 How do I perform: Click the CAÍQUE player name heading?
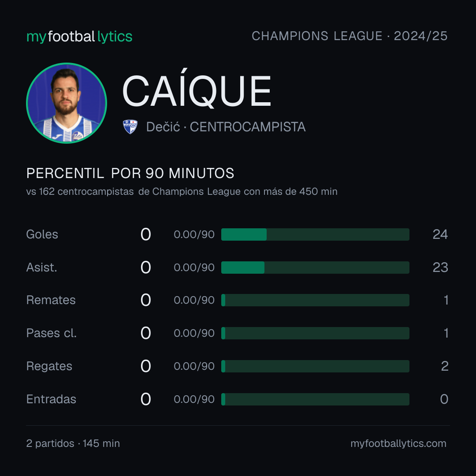pyautogui.click(x=197, y=90)
